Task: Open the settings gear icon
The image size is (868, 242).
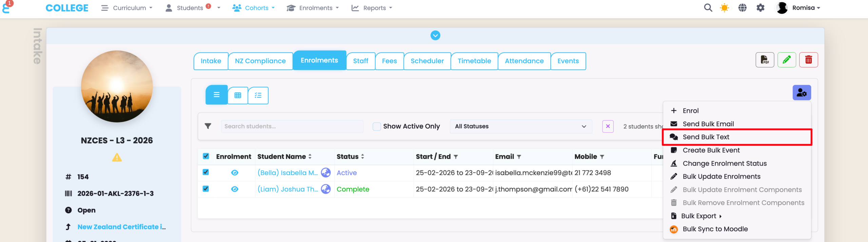Action: (x=761, y=8)
